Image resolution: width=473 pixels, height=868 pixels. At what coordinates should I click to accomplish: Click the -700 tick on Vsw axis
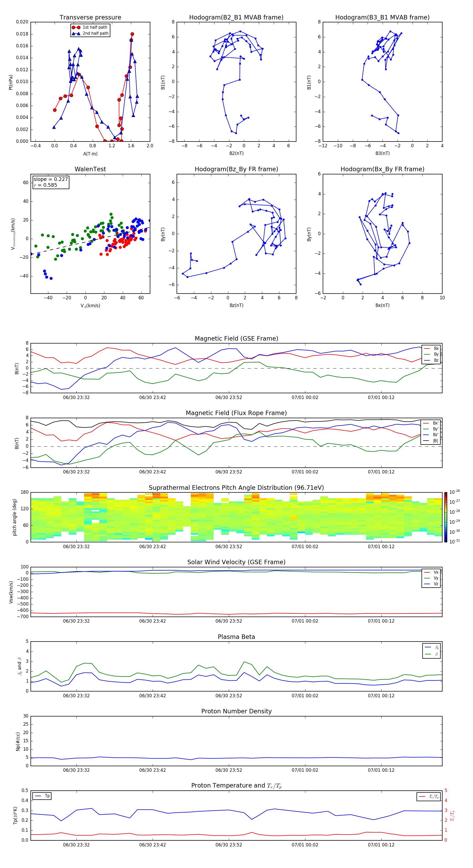pos(23,617)
